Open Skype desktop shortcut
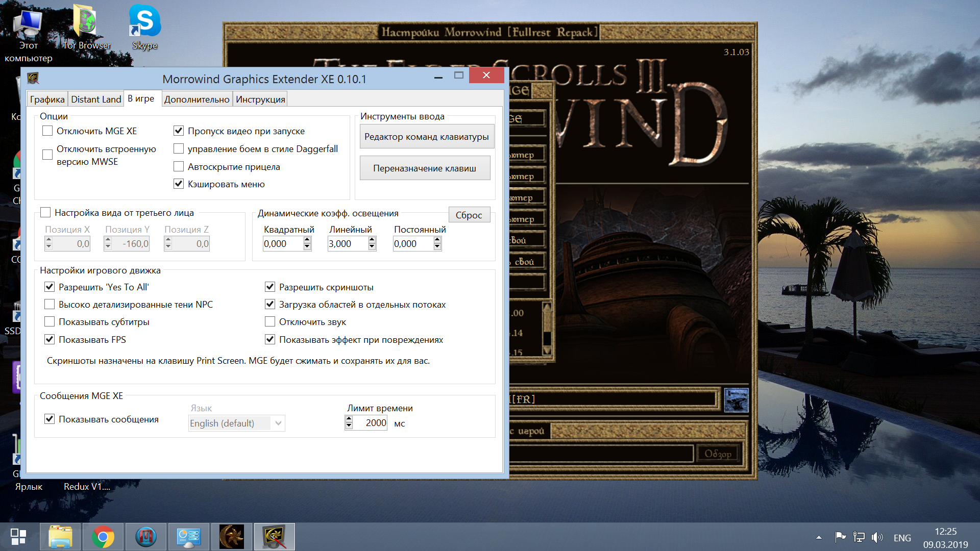The image size is (980, 551). (x=145, y=28)
